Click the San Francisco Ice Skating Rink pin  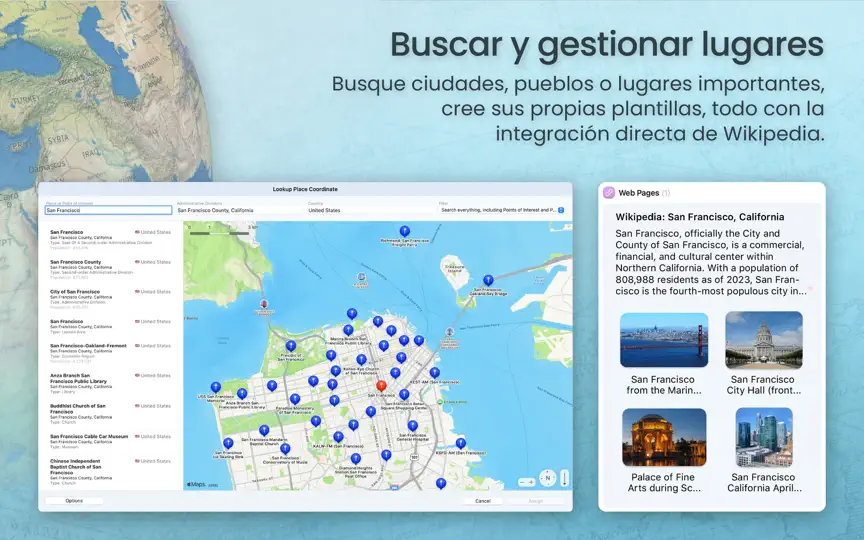tap(228, 444)
